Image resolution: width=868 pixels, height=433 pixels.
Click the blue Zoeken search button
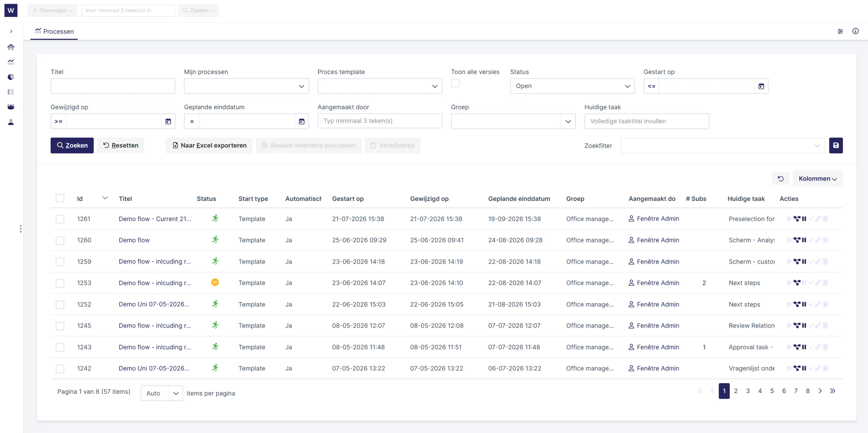(x=72, y=145)
